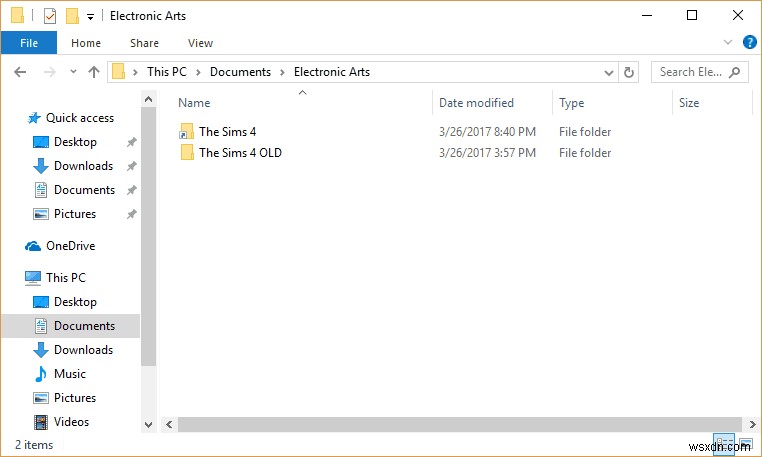The width and height of the screenshot is (762, 457).
Task: Open Music in the navigation pane
Action: tap(69, 373)
